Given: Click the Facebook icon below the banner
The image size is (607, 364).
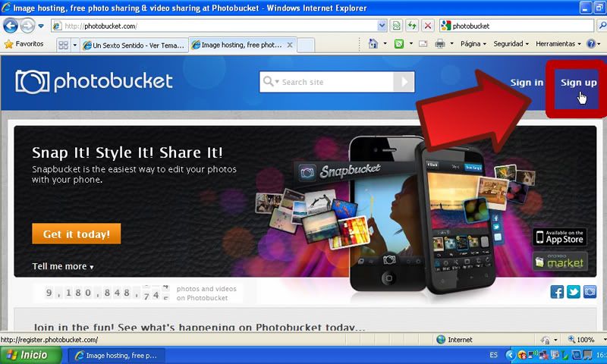Looking at the screenshot, I should [x=557, y=292].
